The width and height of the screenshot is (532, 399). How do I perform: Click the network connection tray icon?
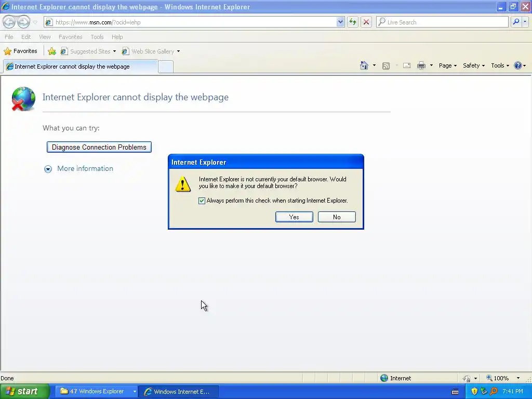tap(484, 392)
